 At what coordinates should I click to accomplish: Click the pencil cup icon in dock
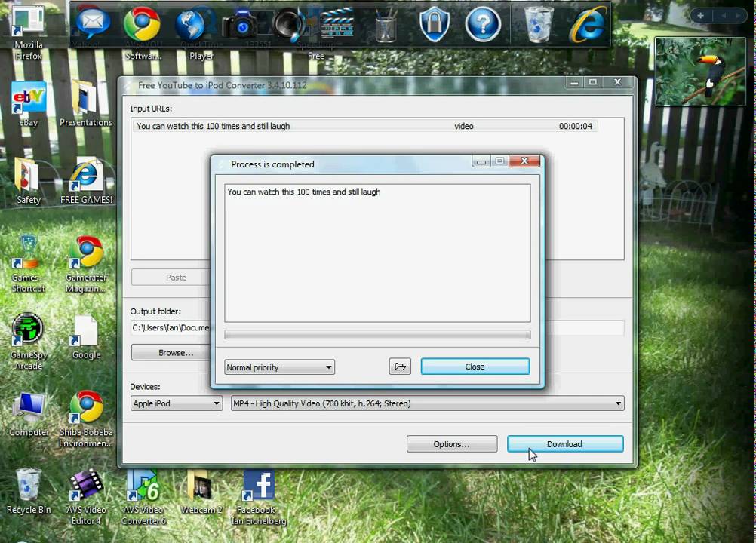(x=386, y=25)
